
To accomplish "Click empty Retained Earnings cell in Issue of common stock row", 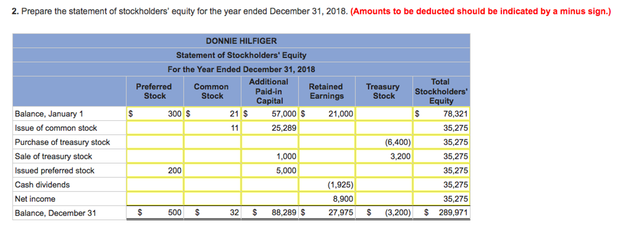I will [327, 128].
